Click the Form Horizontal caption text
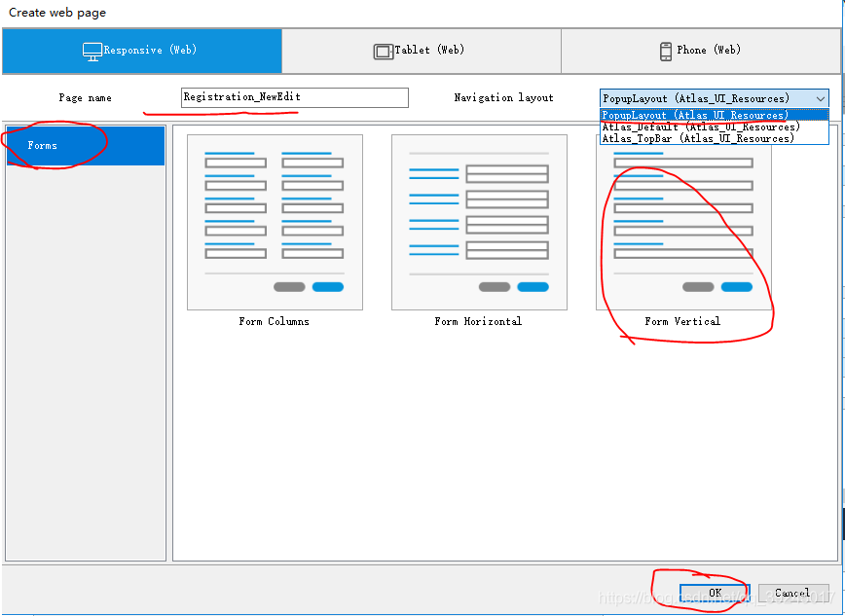The height and width of the screenshot is (616, 845). pos(478,321)
